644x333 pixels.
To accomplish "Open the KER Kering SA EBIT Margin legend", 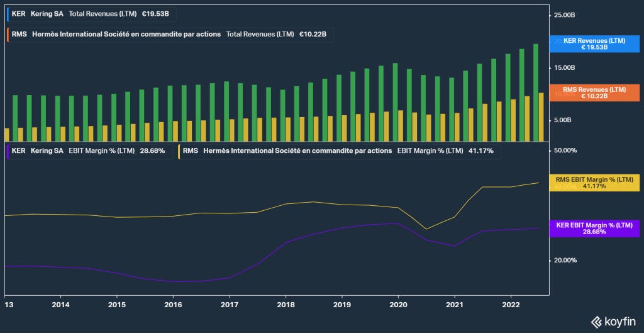I will pos(89,151).
